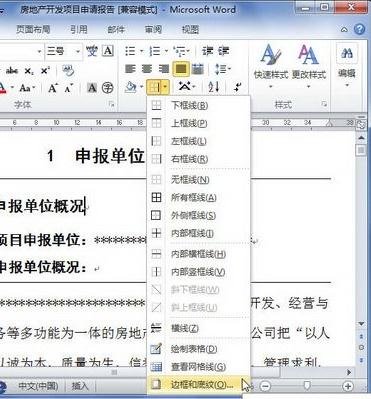
Task: Click the Phonetic Guide (文) icon
Action: coord(91,51)
